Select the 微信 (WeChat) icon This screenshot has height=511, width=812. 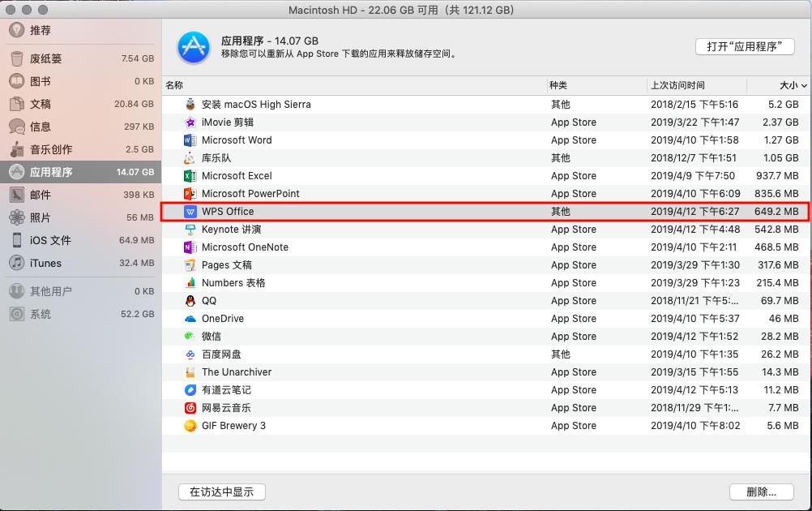click(x=188, y=337)
